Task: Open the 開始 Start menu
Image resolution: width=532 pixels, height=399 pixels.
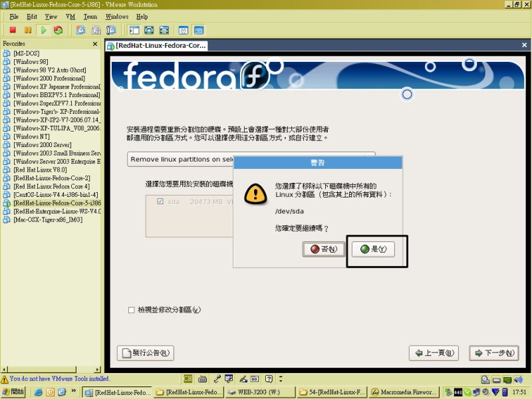Action: coord(13,392)
